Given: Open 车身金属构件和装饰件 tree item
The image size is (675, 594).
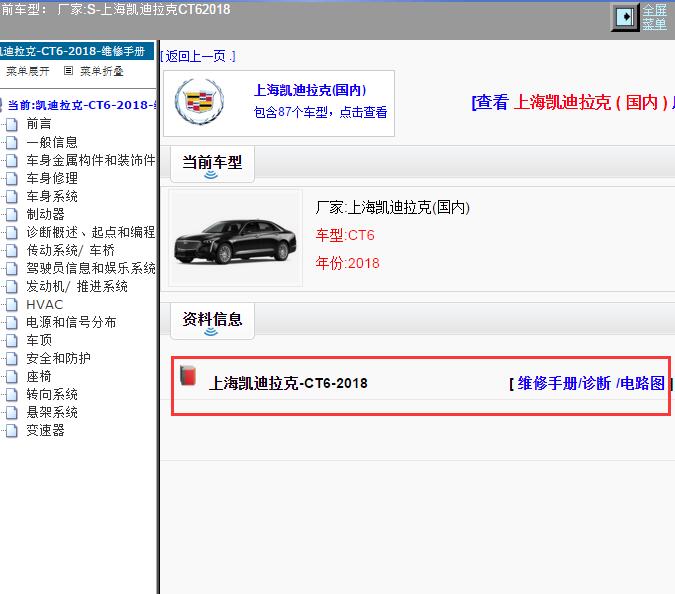Looking at the screenshot, I should click(91, 160).
